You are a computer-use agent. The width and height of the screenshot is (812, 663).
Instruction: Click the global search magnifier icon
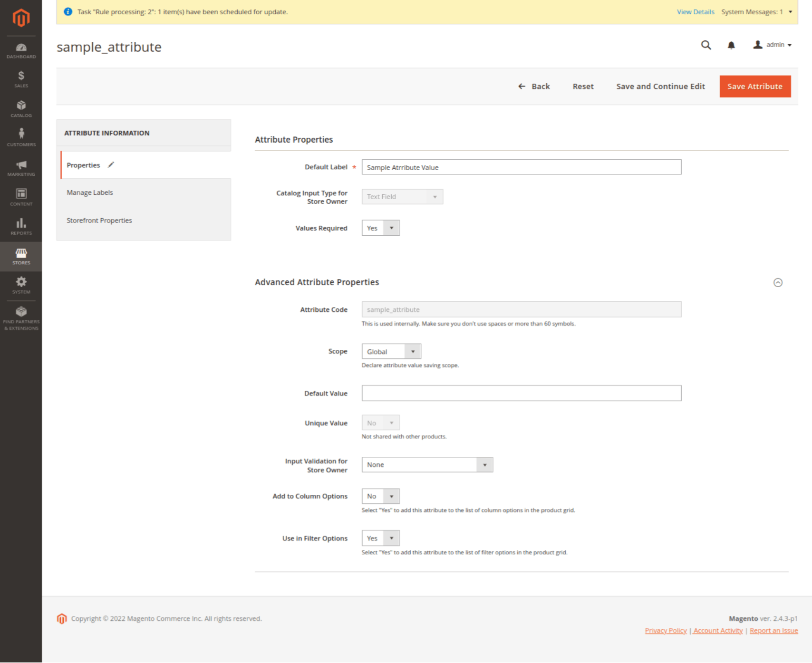[706, 45]
